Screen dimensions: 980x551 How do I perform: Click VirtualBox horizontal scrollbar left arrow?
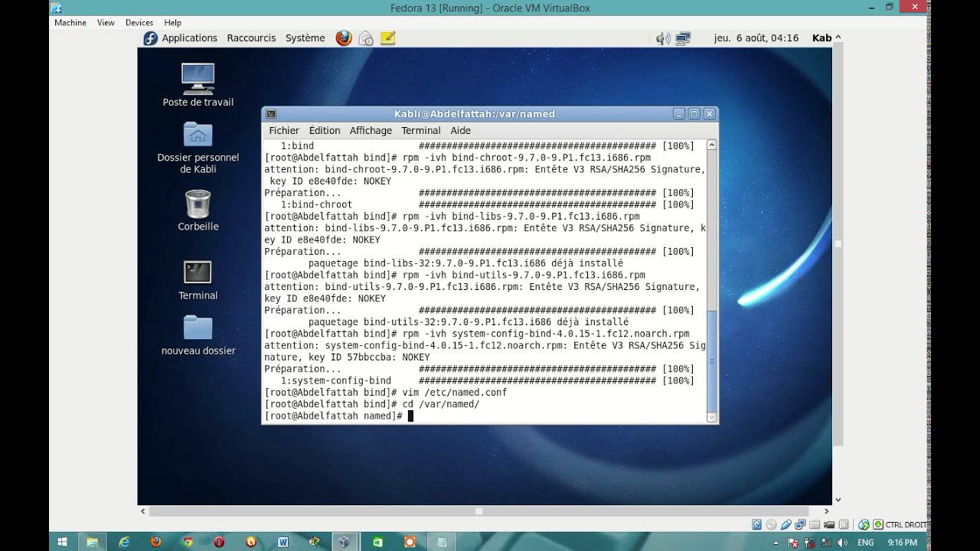[x=142, y=511]
